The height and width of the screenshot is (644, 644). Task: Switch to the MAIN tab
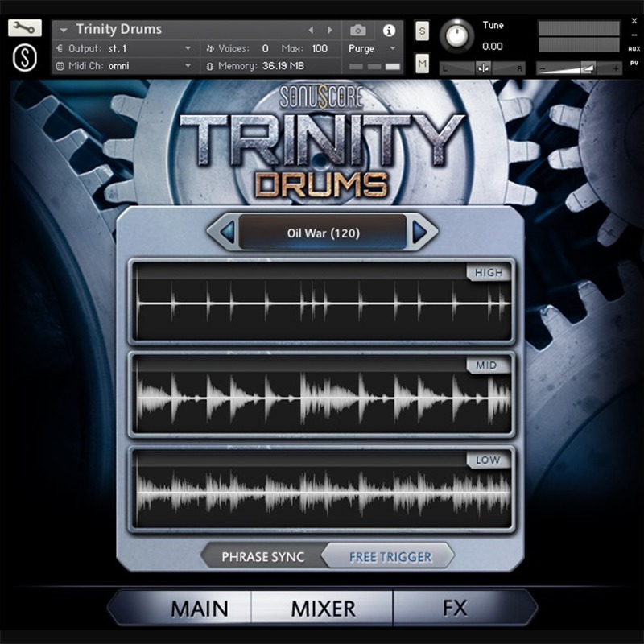(x=199, y=609)
